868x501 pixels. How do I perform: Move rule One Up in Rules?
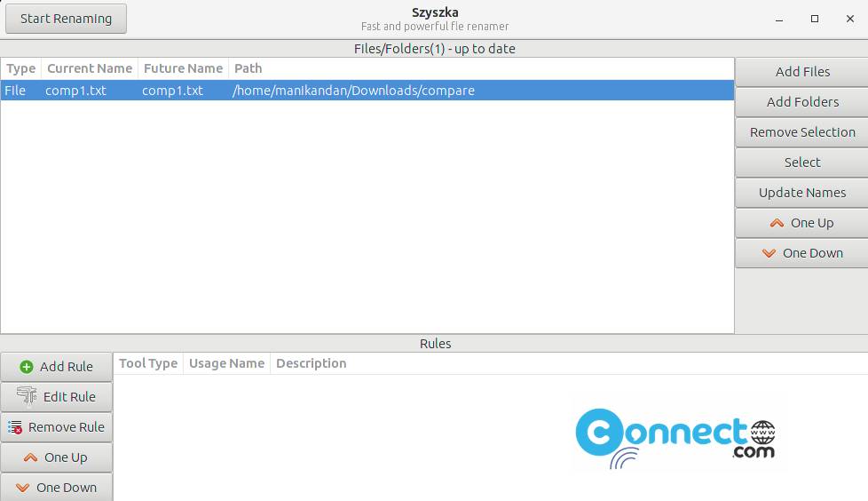click(57, 457)
